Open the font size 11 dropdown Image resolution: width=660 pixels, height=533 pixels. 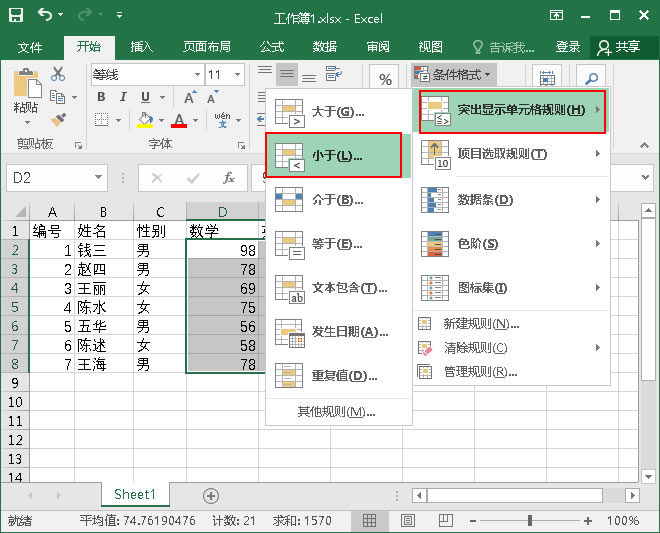(x=237, y=75)
